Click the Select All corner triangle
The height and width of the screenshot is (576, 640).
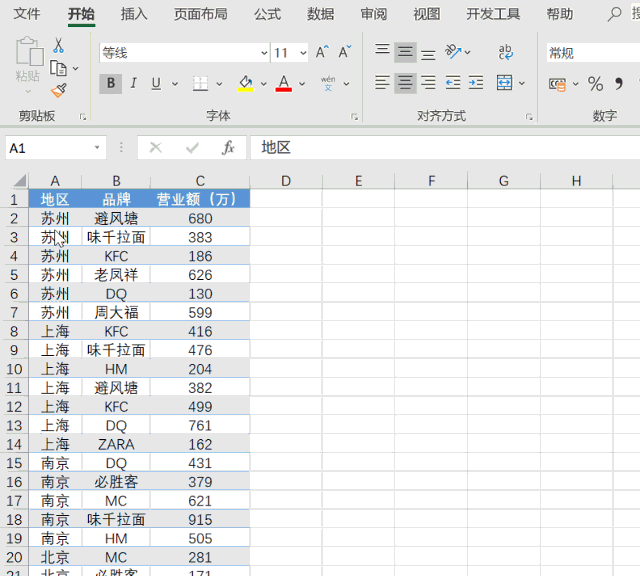click(x=20, y=181)
